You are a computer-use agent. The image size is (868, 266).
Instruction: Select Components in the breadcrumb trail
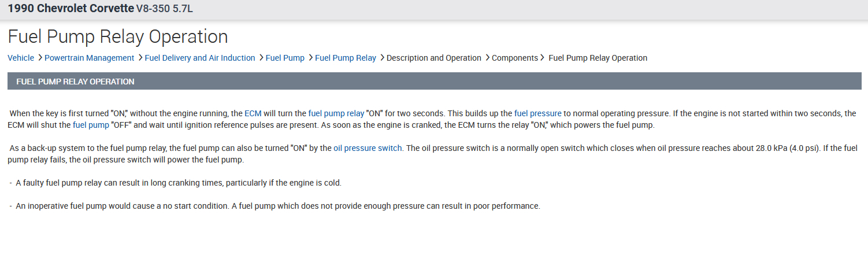[514, 58]
